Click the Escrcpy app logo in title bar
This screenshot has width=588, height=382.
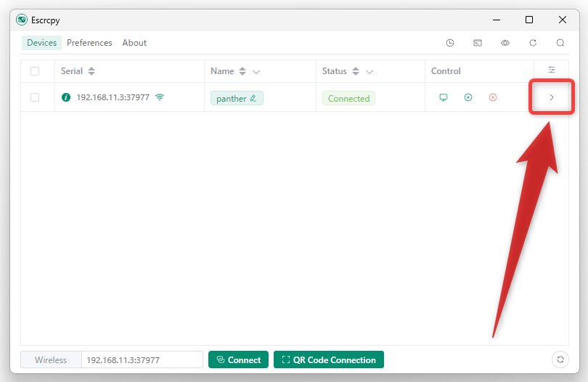22,20
